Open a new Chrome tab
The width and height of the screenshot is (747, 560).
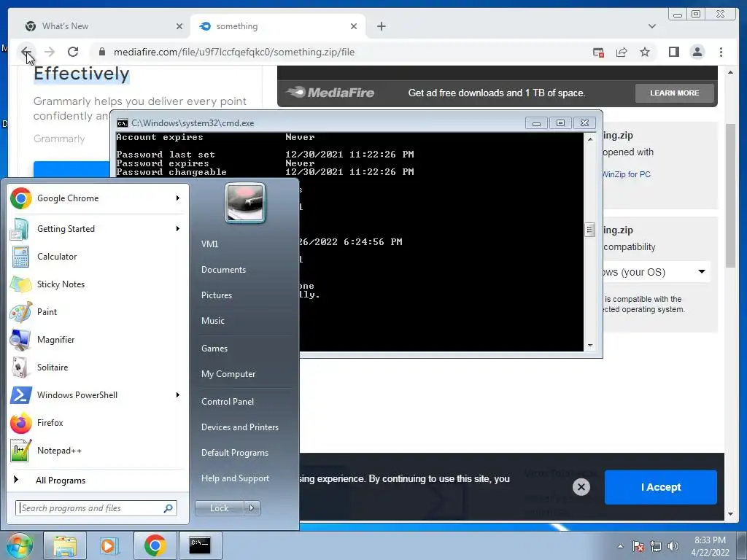point(381,26)
